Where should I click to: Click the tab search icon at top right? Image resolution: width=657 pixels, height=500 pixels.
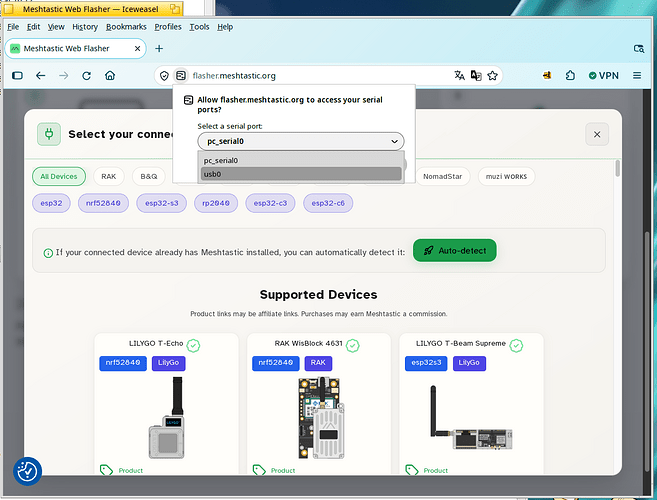coord(639,49)
